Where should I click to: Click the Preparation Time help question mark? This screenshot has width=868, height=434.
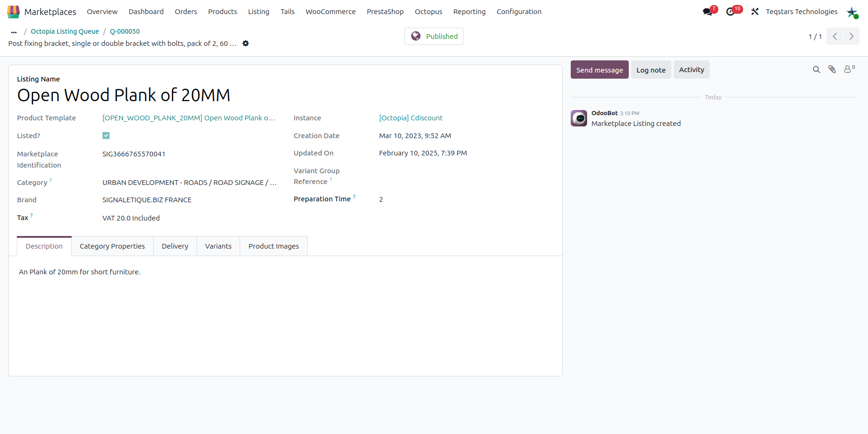(354, 197)
